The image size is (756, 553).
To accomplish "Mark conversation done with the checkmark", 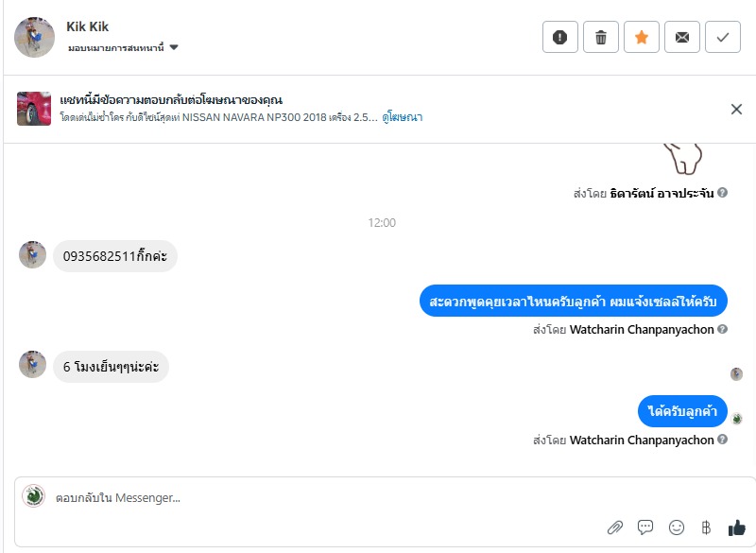I will pyautogui.click(x=723, y=37).
